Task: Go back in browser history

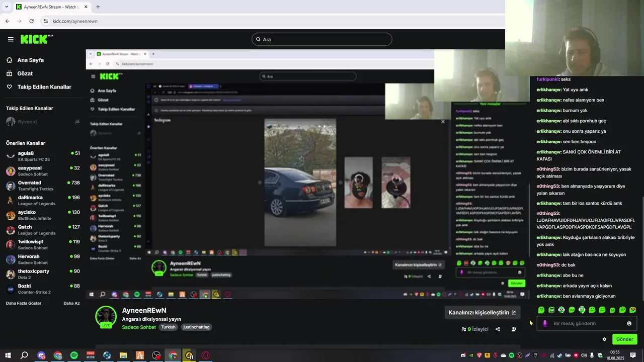Action: point(7,21)
